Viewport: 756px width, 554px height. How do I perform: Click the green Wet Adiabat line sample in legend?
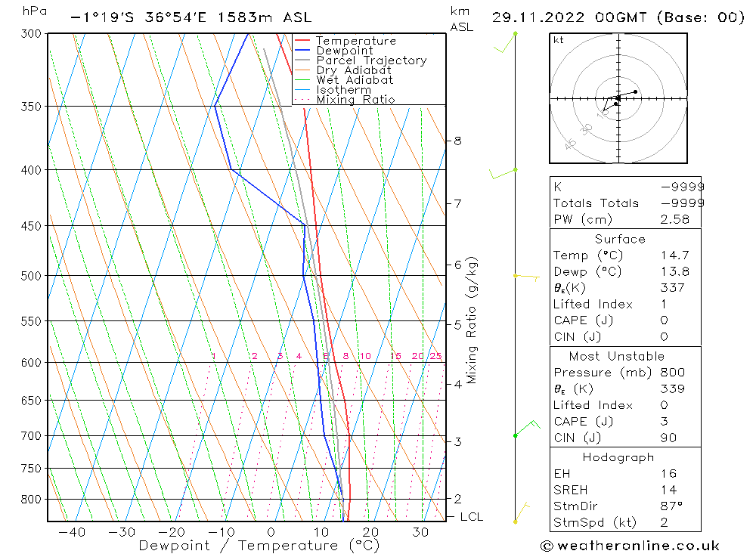pyautogui.click(x=302, y=79)
